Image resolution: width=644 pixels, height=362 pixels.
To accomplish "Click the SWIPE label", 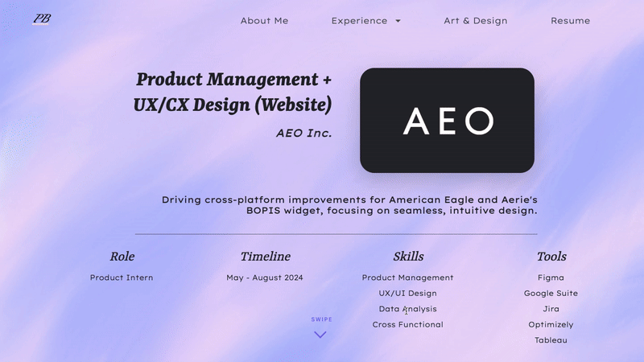I will 321,319.
